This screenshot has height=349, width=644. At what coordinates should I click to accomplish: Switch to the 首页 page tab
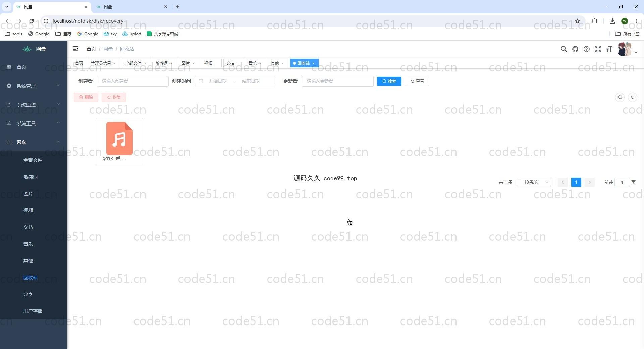click(x=79, y=63)
